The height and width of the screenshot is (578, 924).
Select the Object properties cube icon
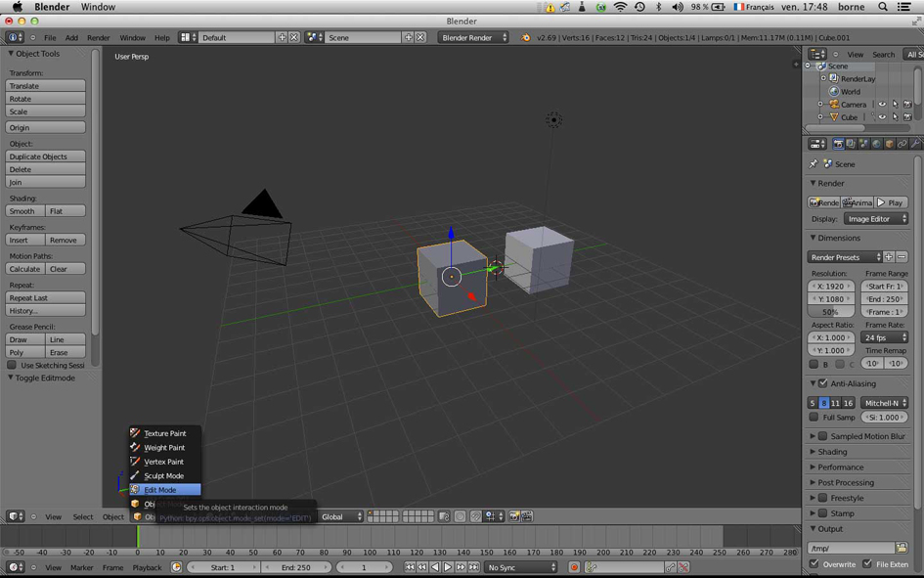pyautogui.click(x=889, y=144)
